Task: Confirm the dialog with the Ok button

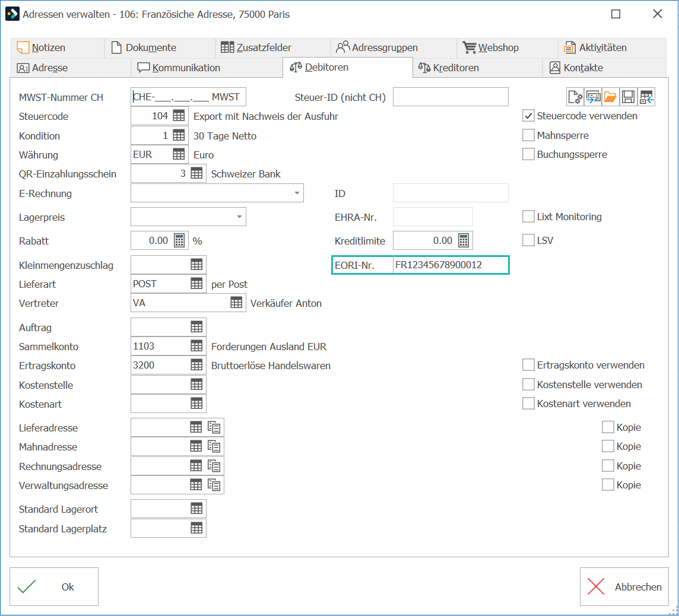Action: (x=54, y=586)
